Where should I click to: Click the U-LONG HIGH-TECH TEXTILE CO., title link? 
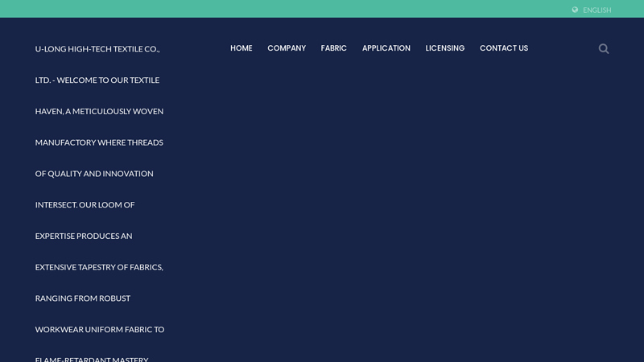[x=97, y=49]
